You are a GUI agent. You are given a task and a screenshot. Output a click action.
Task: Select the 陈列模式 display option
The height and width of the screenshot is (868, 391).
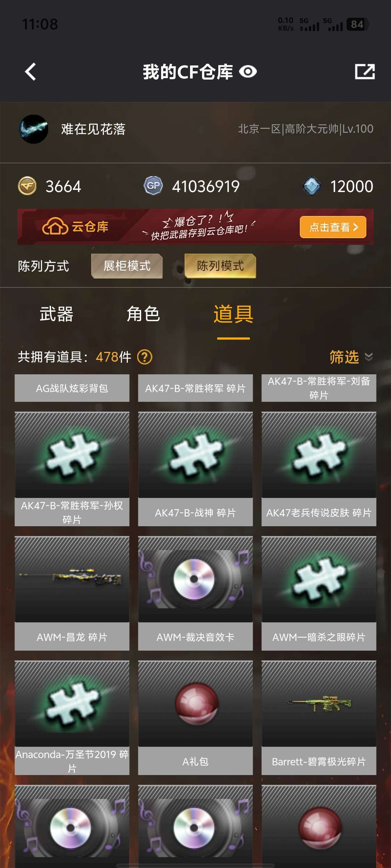click(220, 266)
